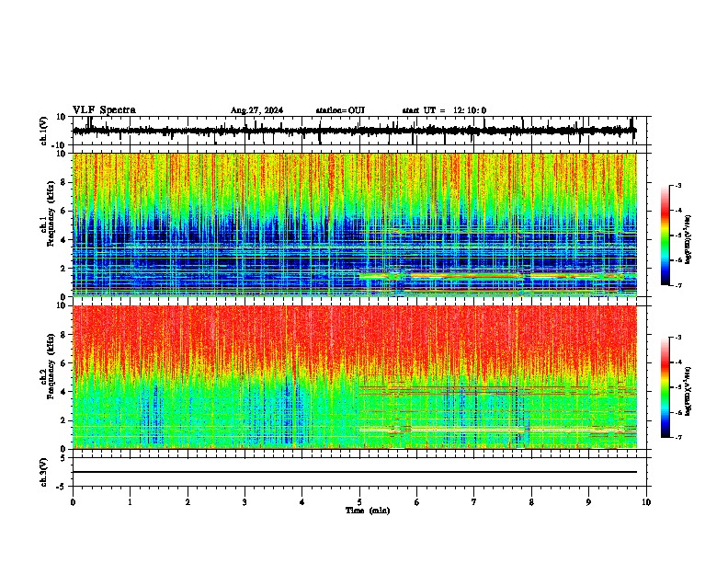Click the ch.2 "Frequency (kHz)" axis label
The height and width of the screenshot is (563, 728).
click(51, 366)
